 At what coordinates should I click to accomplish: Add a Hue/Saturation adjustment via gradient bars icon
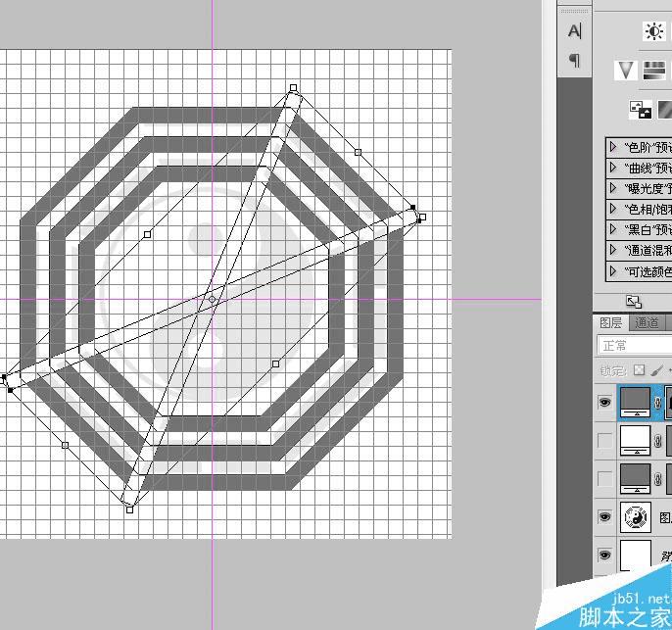click(x=654, y=71)
